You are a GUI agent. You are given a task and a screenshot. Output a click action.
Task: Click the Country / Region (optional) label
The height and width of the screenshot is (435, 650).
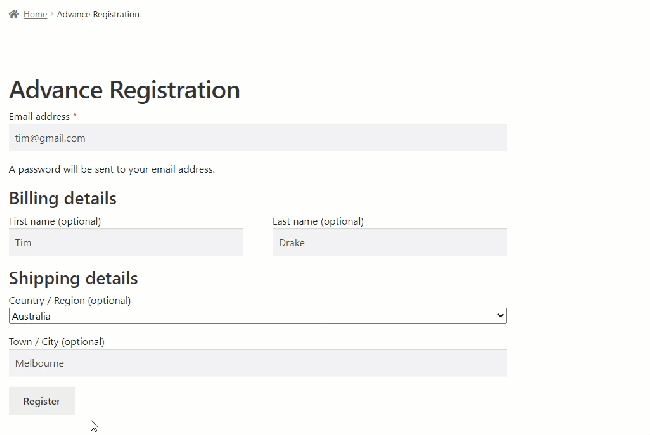coord(70,300)
